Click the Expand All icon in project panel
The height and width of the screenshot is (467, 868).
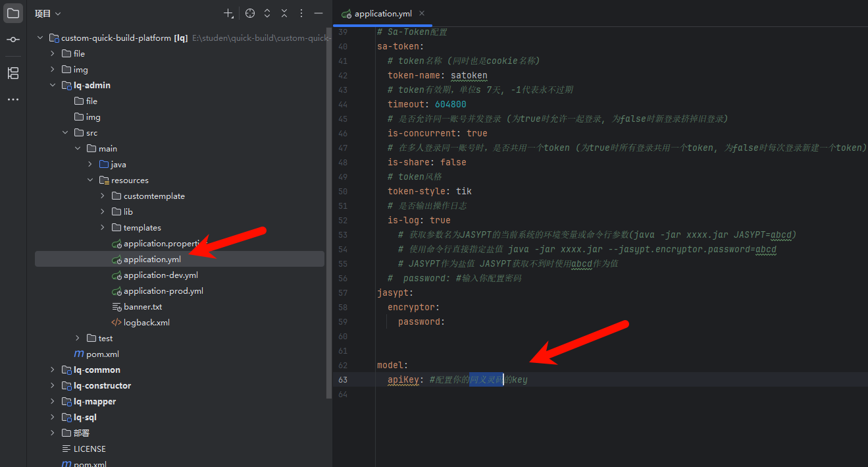(267, 13)
